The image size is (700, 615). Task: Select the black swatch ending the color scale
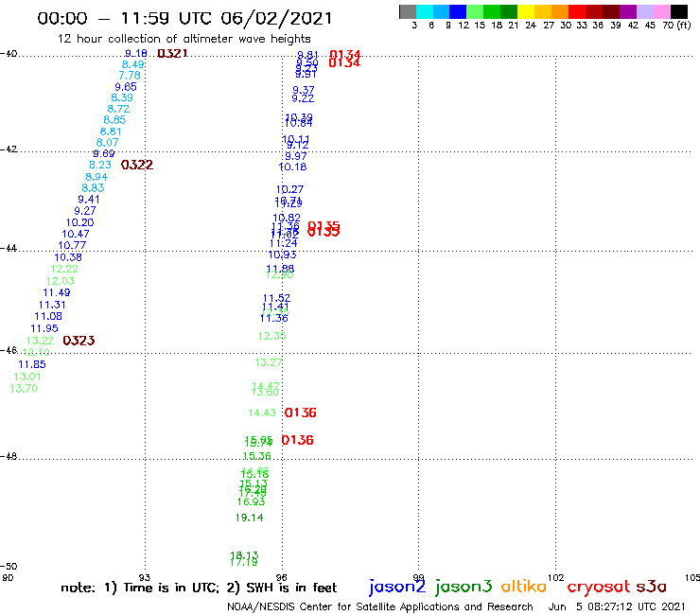pos(678,11)
